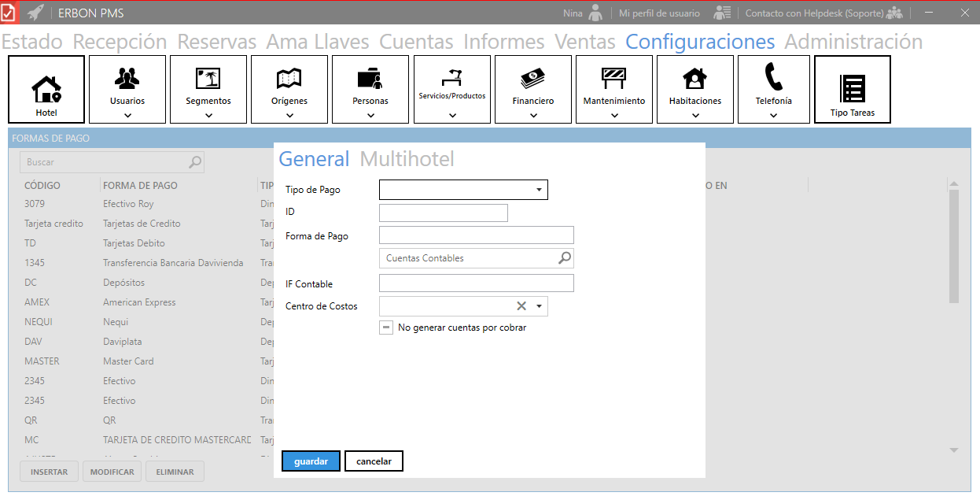
Task: Select the Segmentos picture icon
Action: [x=208, y=78]
